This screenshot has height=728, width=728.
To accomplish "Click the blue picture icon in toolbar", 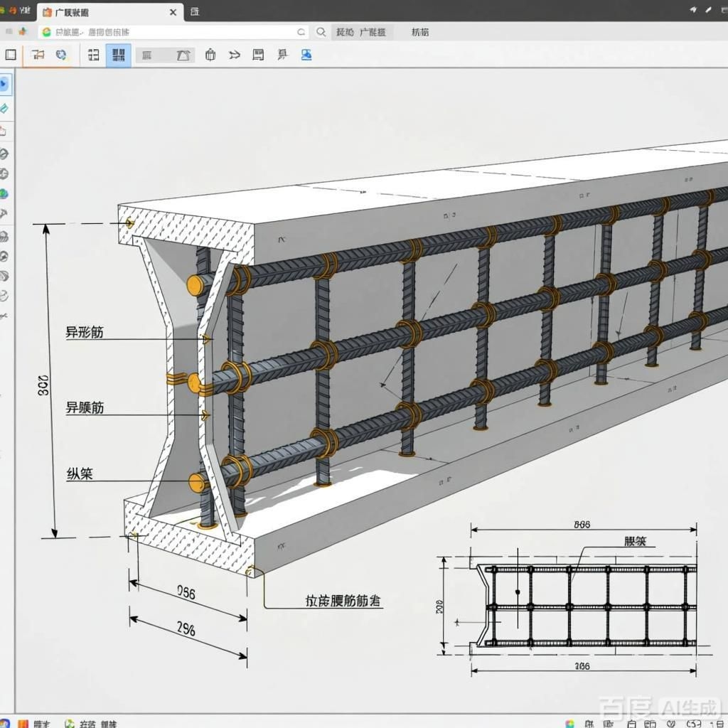I will click(306, 55).
